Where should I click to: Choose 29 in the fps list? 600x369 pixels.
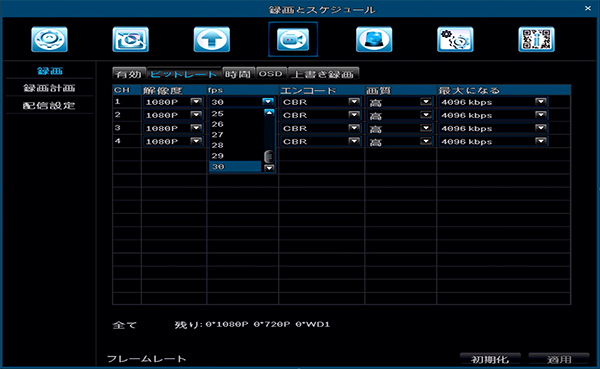(x=235, y=156)
